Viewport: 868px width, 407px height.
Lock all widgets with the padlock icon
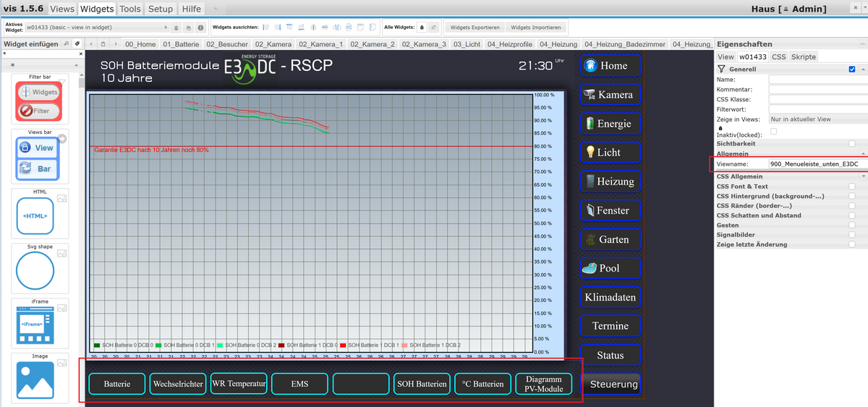[422, 27]
